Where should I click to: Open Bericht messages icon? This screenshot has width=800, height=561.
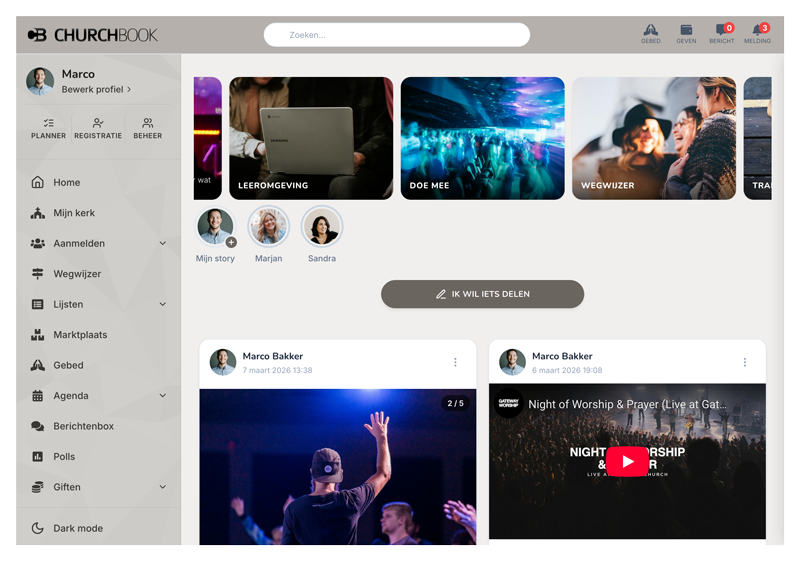[x=721, y=33]
